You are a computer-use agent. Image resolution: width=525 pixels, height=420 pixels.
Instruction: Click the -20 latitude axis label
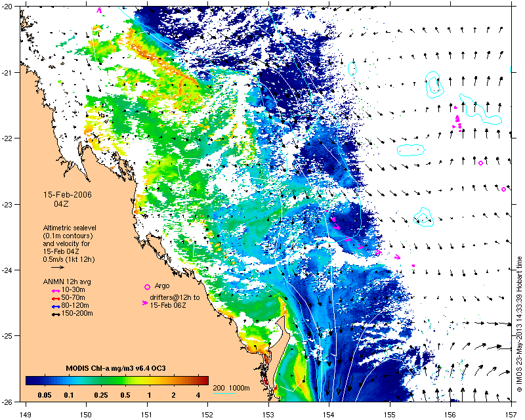coord(7,7)
